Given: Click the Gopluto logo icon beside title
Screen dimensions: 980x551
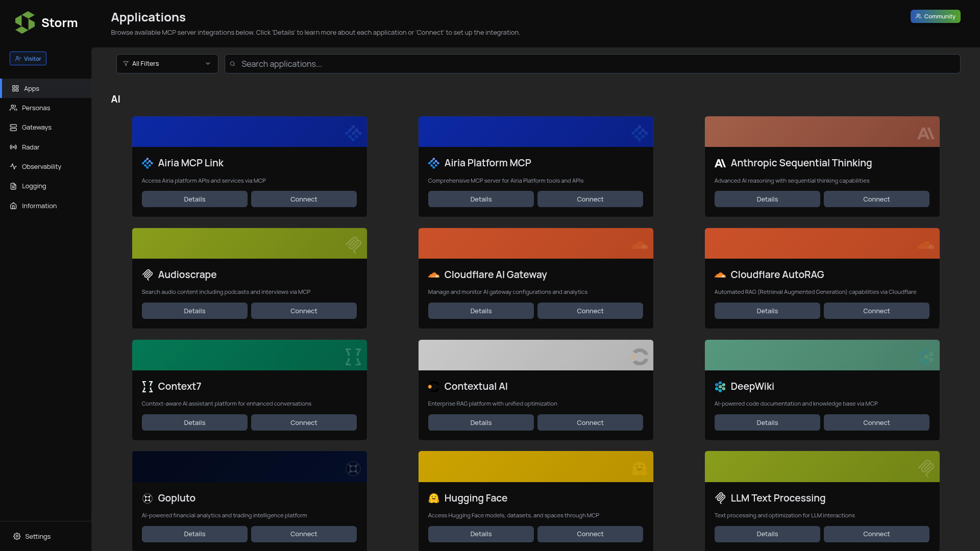Looking at the screenshot, I should pyautogui.click(x=148, y=498).
